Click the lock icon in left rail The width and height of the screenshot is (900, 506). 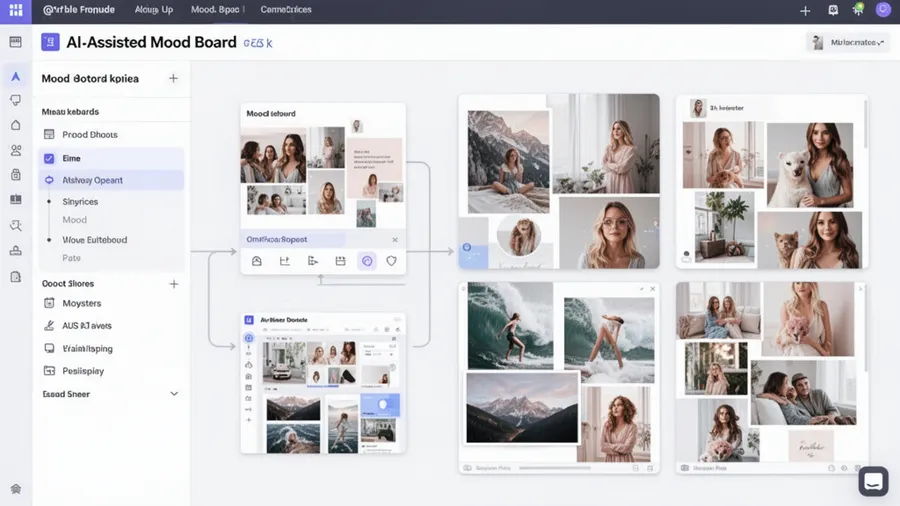coord(15,174)
